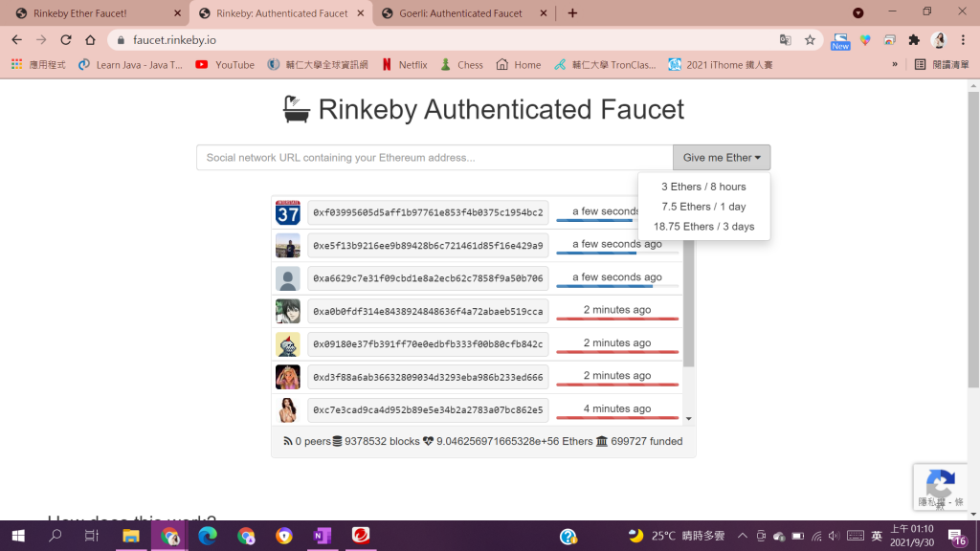Open the Extensions puzzle menu

tap(914, 40)
